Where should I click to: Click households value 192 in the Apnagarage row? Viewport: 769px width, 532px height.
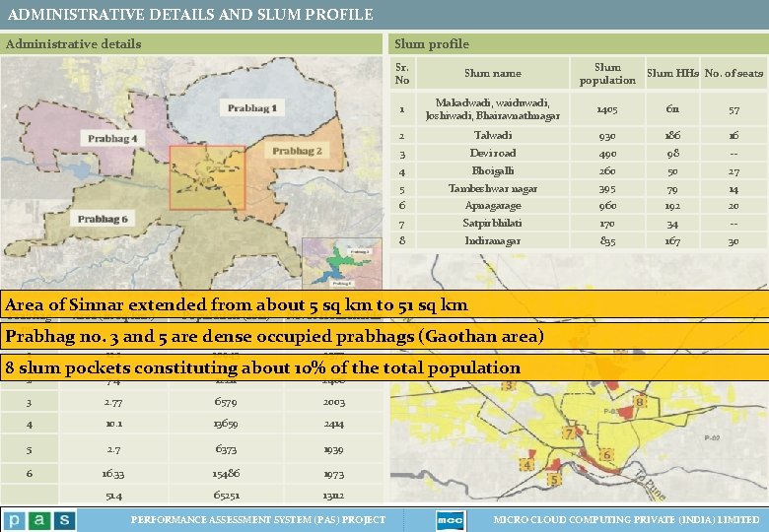pos(672,206)
